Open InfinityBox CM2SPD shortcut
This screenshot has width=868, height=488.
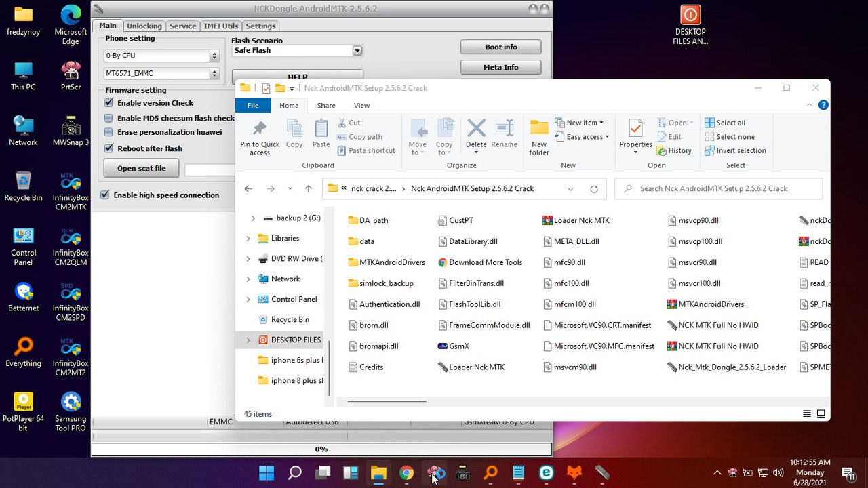(71, 302)
